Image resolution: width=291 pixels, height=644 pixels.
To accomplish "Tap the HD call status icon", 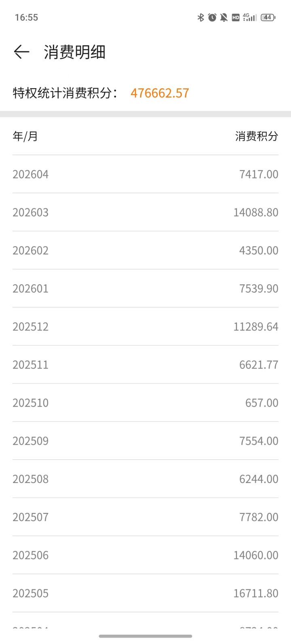I will pos(236,17).
